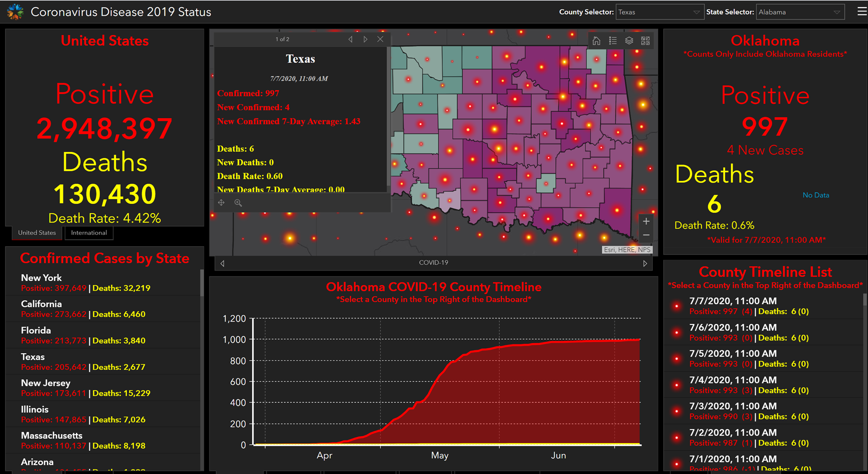Select California in Confirmed Cases by State list
Viewport: 868px width, 474px height.
[x=103, y=309]
